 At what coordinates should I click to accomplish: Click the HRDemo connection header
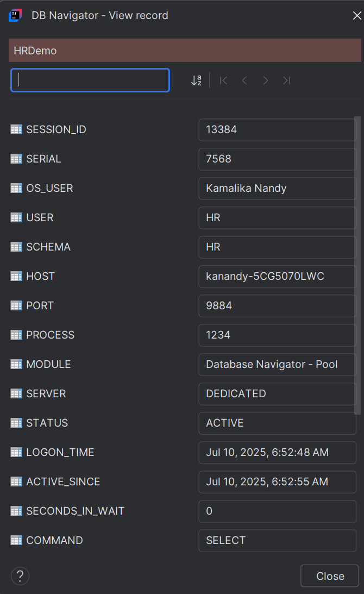[x=185, y=51]
